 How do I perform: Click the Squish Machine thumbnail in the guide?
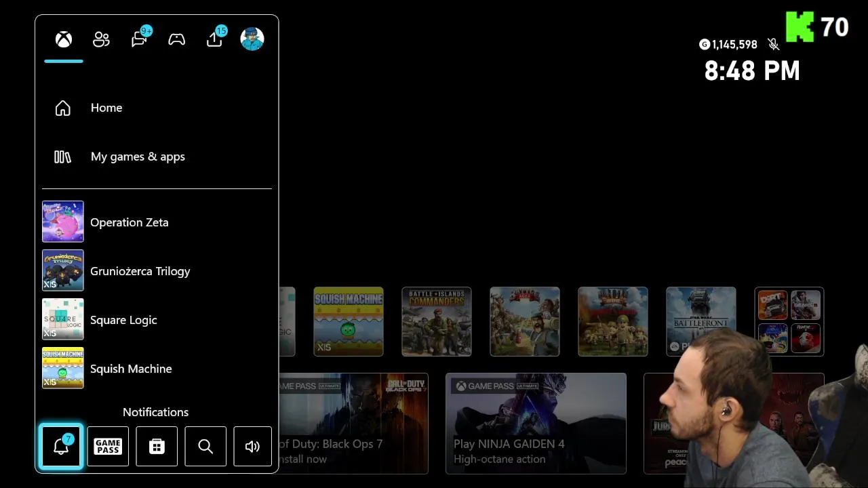63,368
